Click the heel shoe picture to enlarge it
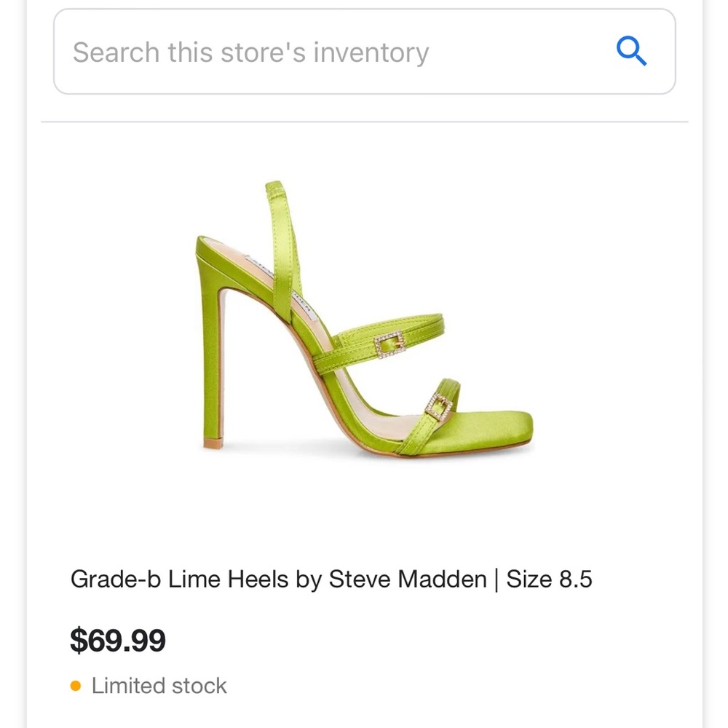The image size is (728, 728). point(364,320)
